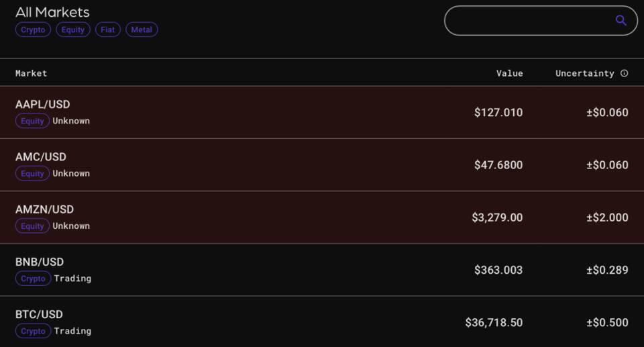Toggle the Crypto filter chip
The height and width of the screenshot is (347, 644).
point(33,30)
